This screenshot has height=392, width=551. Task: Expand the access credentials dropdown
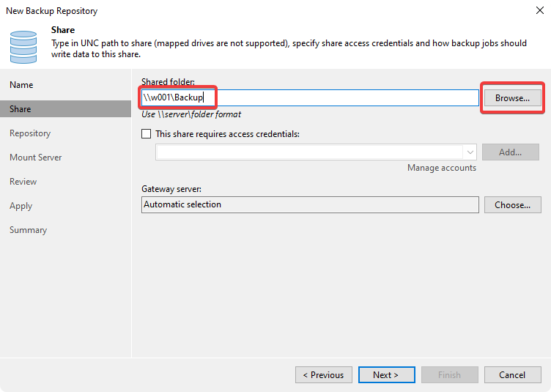[x=470, y=152]
